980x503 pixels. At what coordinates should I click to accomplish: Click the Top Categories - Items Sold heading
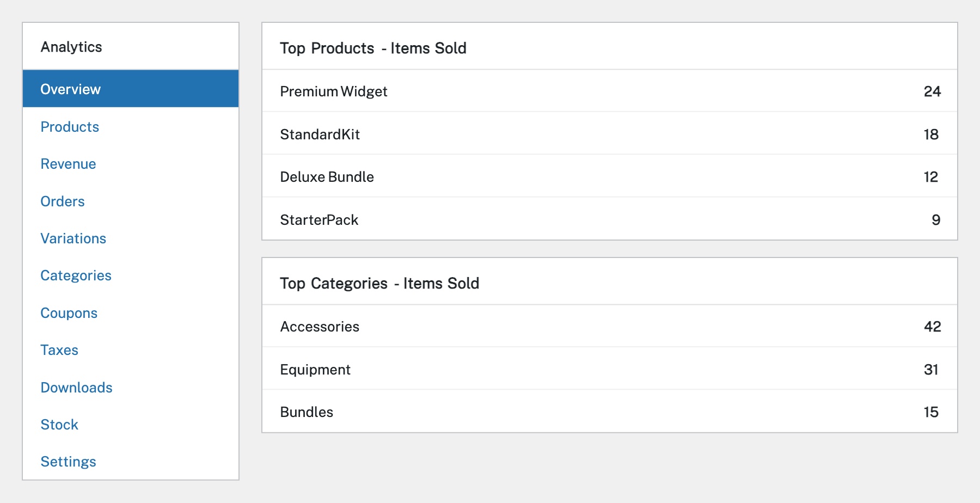tap(379, 283)
